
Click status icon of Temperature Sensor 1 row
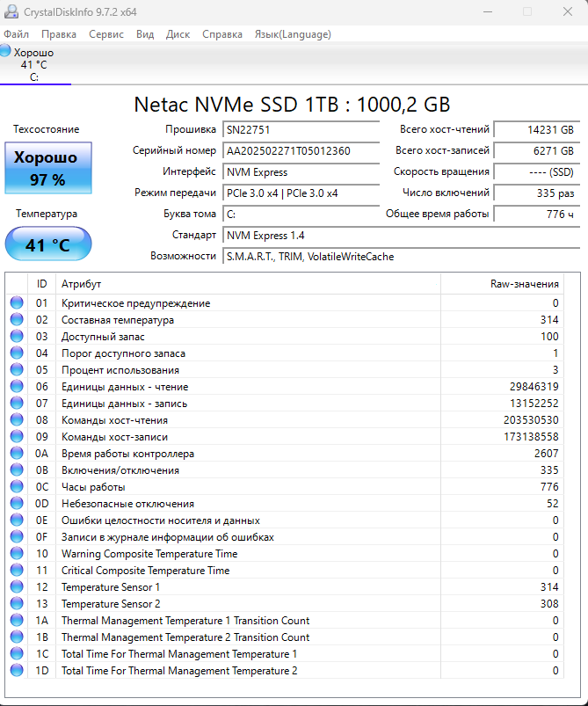(x=17, y=586)
